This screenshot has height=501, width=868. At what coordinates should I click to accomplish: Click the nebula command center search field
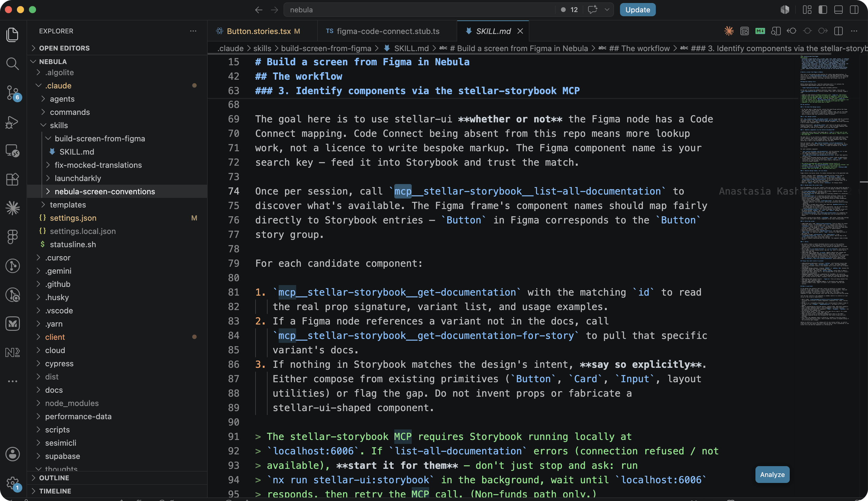pyautogui.click(x=419, y=10)
